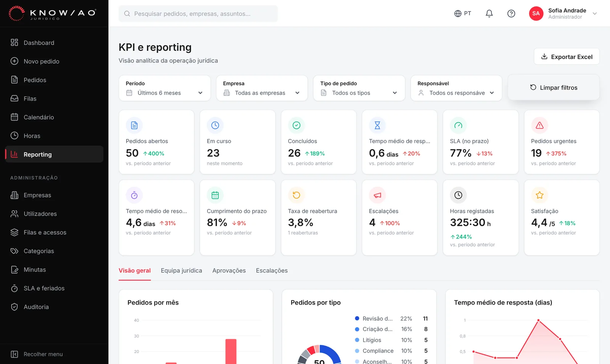Switch to the Escalações tab
The height and width of the screenshot is (364, 610).
(x=272, y=271)
